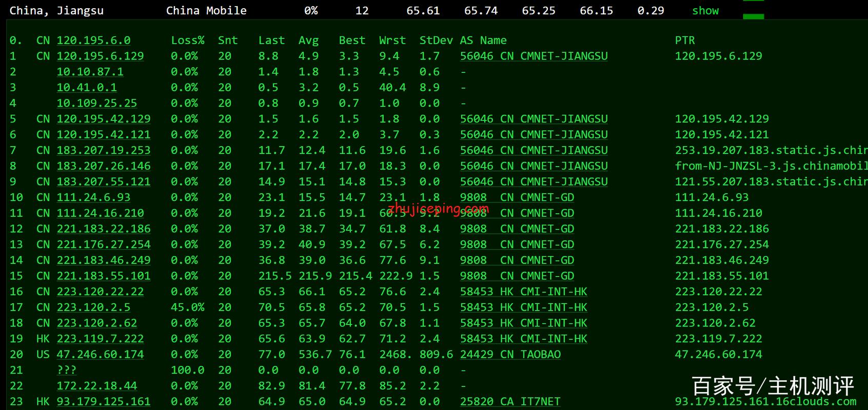868x410 pixels.
Task: Select the 536.7 average value
Action: [x=315, y=355]
